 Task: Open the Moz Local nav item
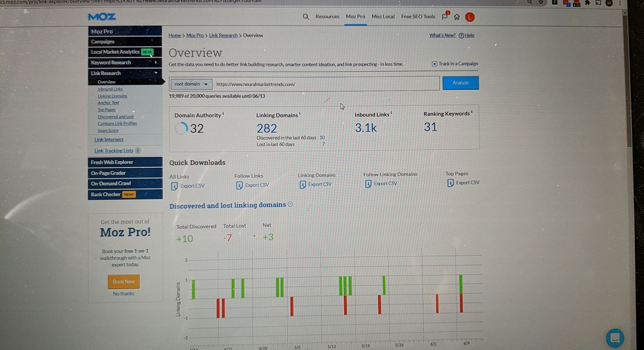[x=383, y=17]
